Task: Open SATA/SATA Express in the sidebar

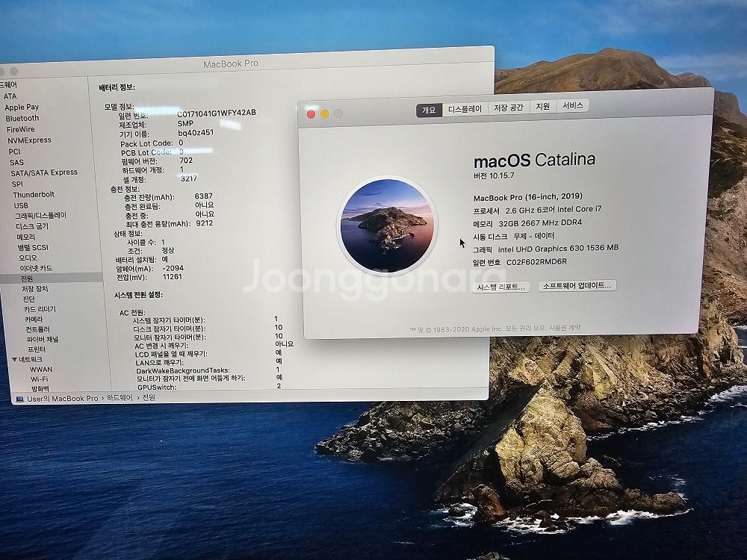Action: 44,172
